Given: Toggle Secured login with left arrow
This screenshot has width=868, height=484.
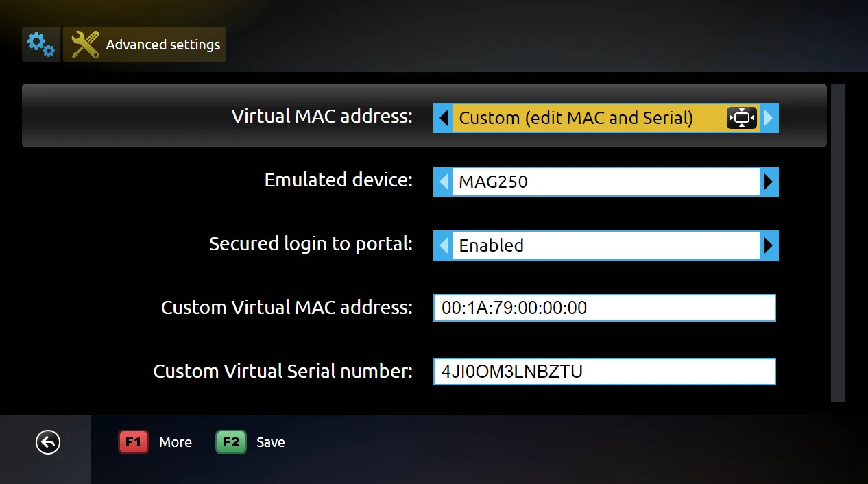Looking at the screenshot, I should click(443, 245).
